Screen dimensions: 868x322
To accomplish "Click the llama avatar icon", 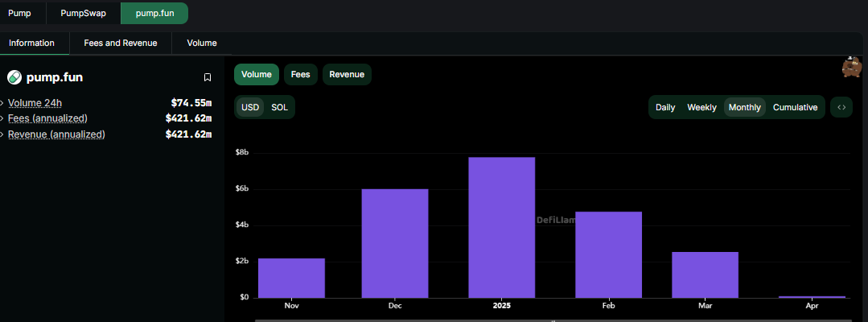I will coord(852,68).
